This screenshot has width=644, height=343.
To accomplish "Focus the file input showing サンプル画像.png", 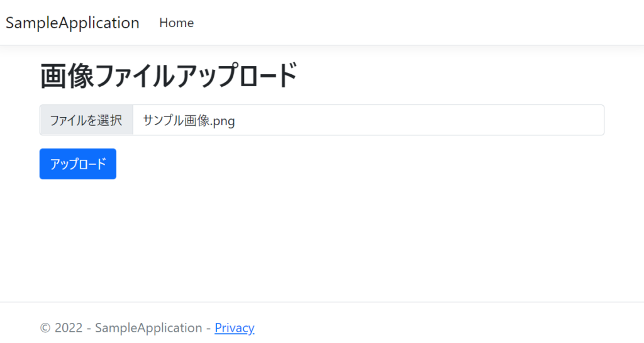I will 321,120.
